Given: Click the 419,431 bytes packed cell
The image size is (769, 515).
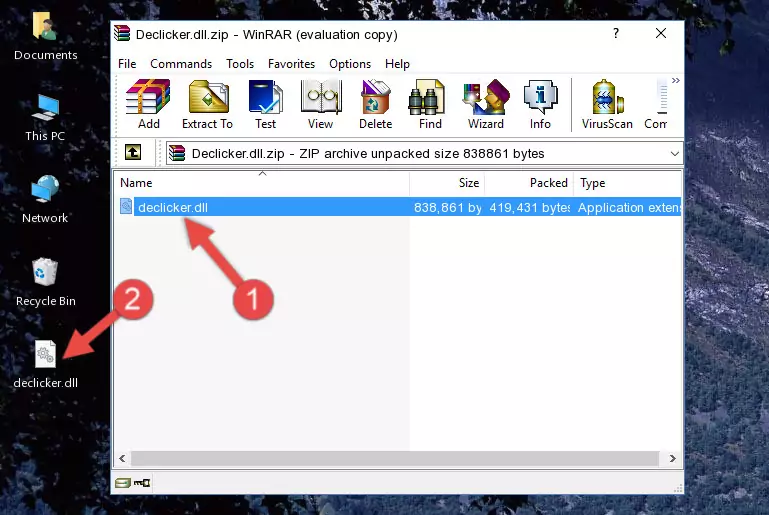Looking at the screenshot, I should point(530,207).
